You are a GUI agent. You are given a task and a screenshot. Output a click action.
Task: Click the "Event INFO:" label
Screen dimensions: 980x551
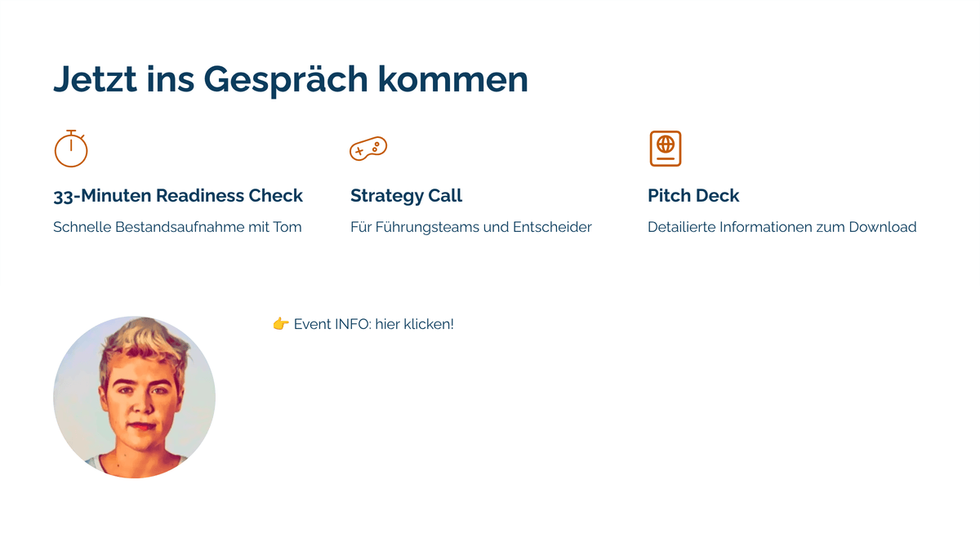click(x=332, y=324)
